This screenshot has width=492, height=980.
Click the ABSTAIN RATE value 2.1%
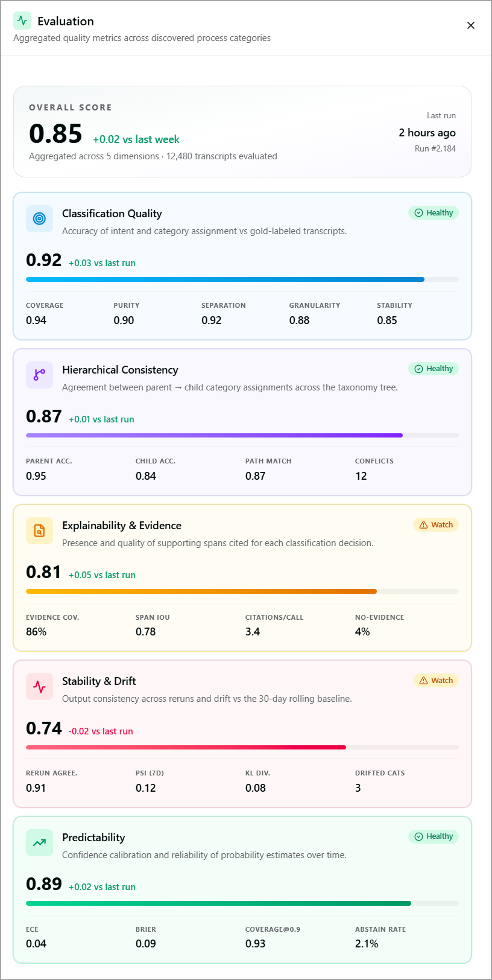coord(367,944)
